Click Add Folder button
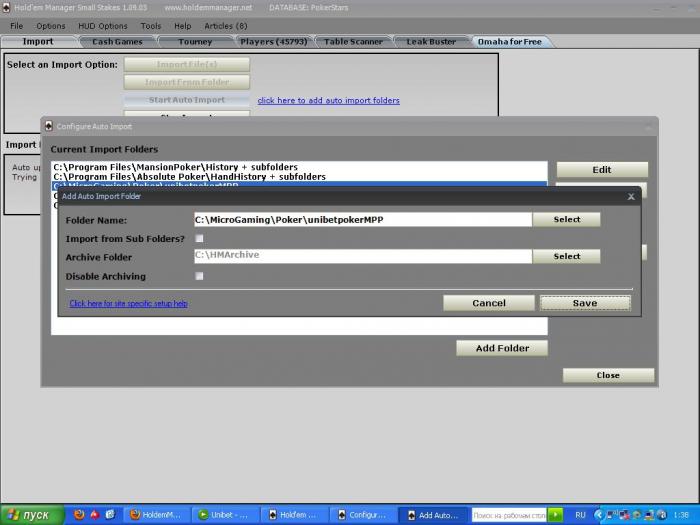The width and height of the screenshot is (700, 525). [502, 348]
